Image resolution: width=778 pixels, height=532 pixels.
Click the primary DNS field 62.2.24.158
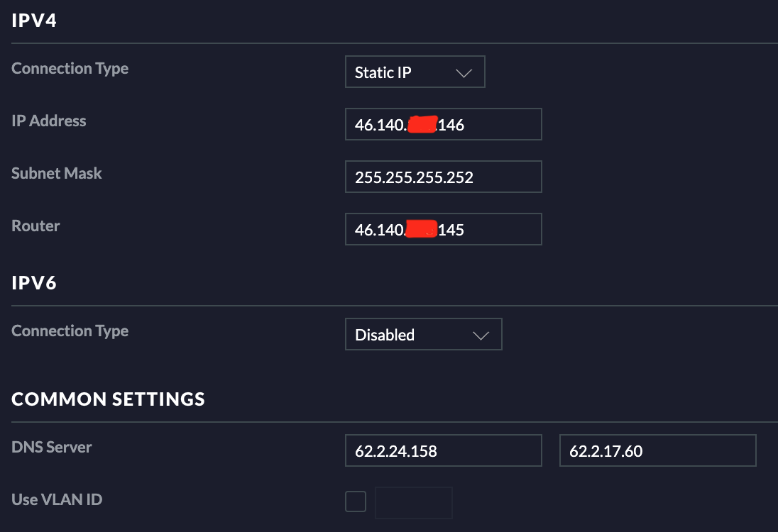pos(443,450)
